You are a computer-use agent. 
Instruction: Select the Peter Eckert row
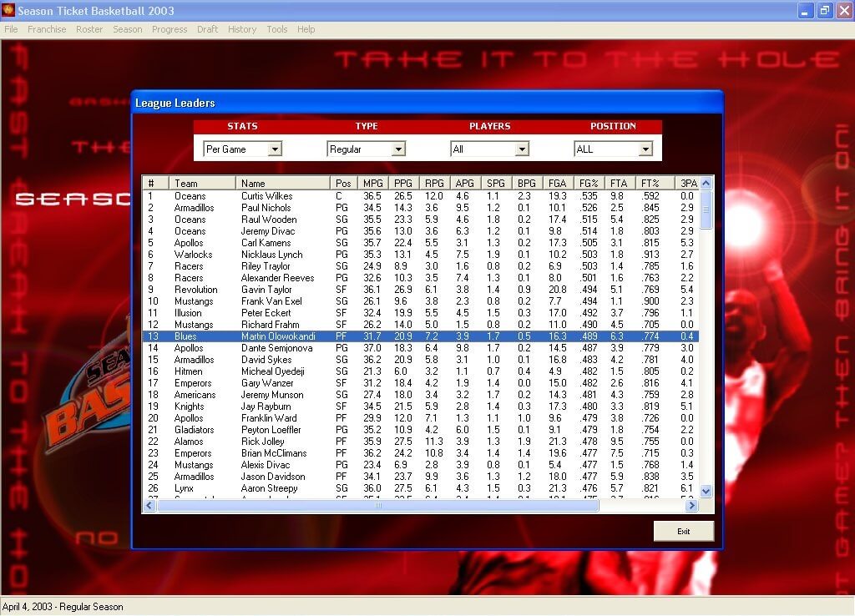(421, 313)
